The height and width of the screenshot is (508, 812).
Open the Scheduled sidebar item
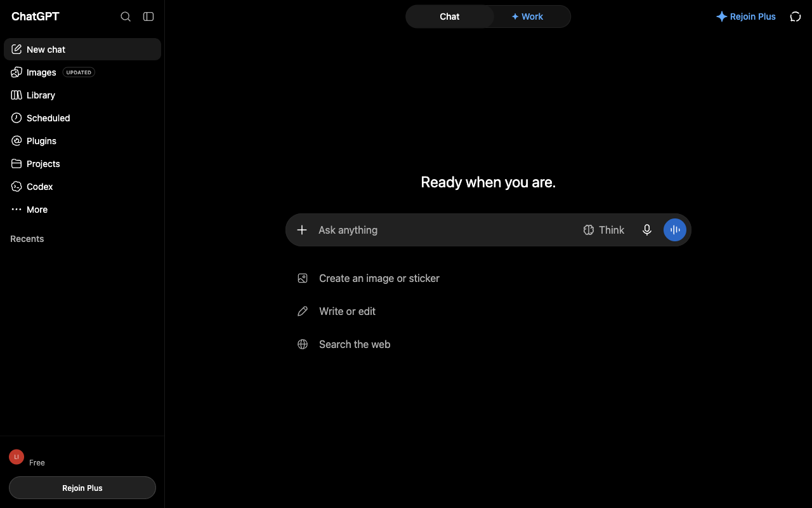click(x=82, y=118)
